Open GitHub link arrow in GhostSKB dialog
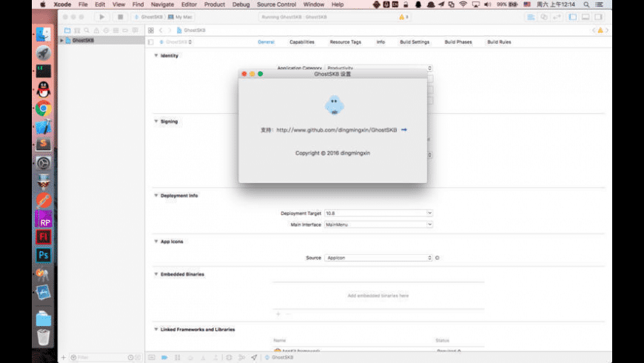Screen dimensions: 644x363 (404, 130)
